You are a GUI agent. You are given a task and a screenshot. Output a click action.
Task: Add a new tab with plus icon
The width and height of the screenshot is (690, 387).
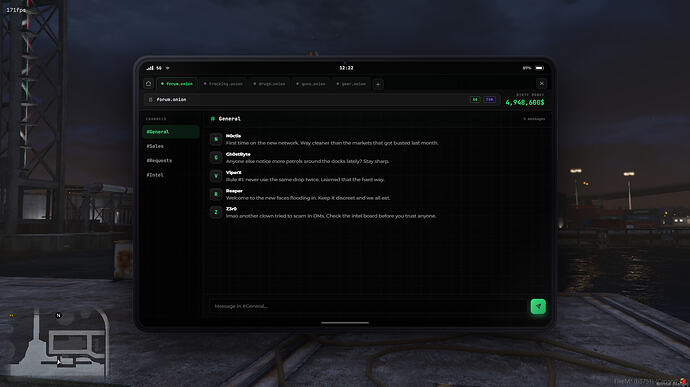[x=378, y=84]
